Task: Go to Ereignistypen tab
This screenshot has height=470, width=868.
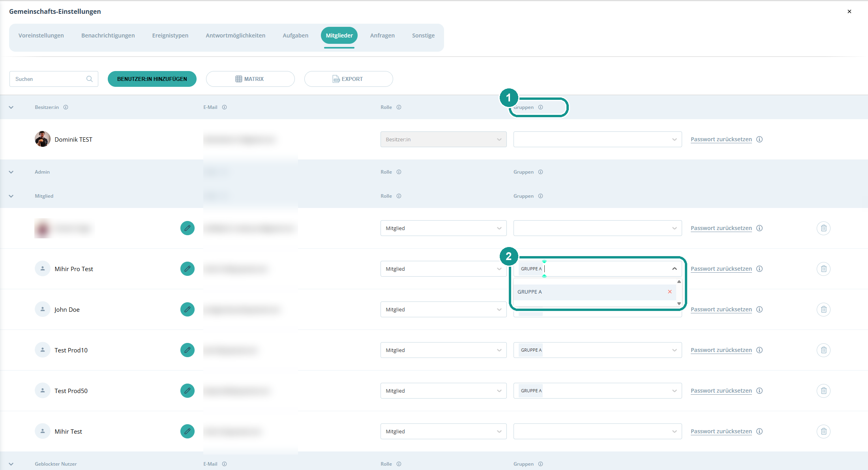Action: click(x=170, y=36)
